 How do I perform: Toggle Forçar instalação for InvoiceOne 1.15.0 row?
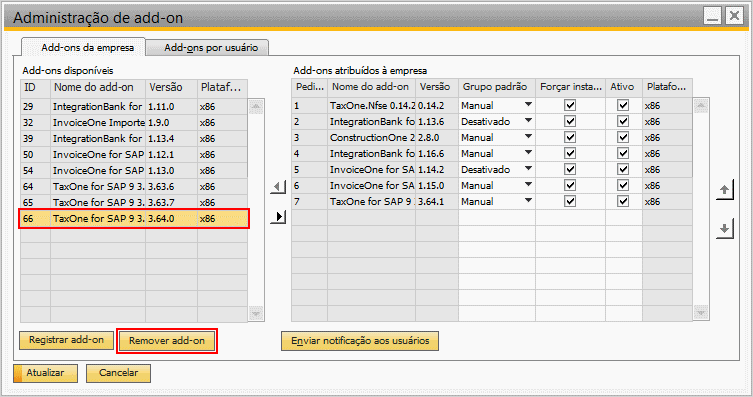click(x=570, y=185)
